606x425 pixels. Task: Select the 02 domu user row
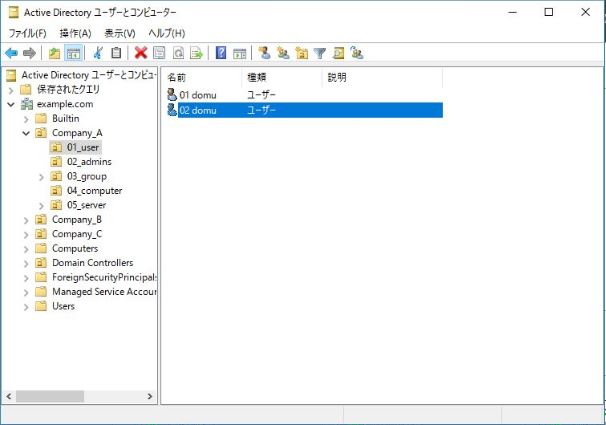click(305, 110)
